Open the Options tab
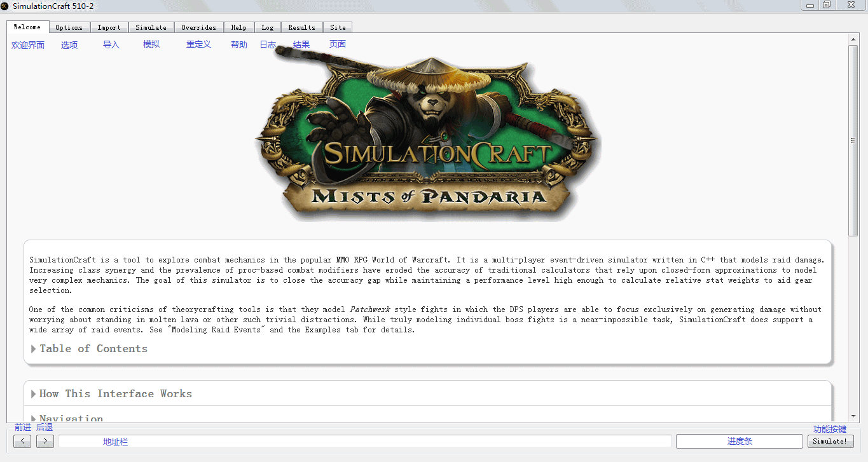The height and width of the screenshot is (462, 868). click(x=69, y=27)
